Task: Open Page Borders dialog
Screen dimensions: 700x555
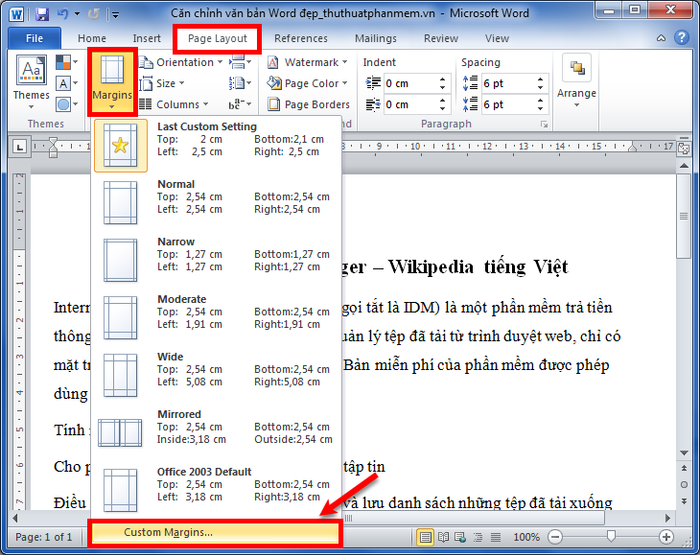Action: (308, 104)
